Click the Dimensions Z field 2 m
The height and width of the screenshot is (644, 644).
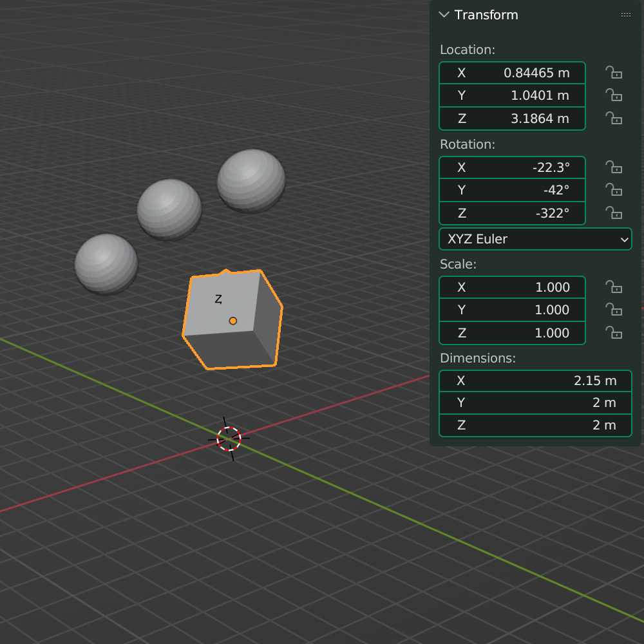point(535,425)
